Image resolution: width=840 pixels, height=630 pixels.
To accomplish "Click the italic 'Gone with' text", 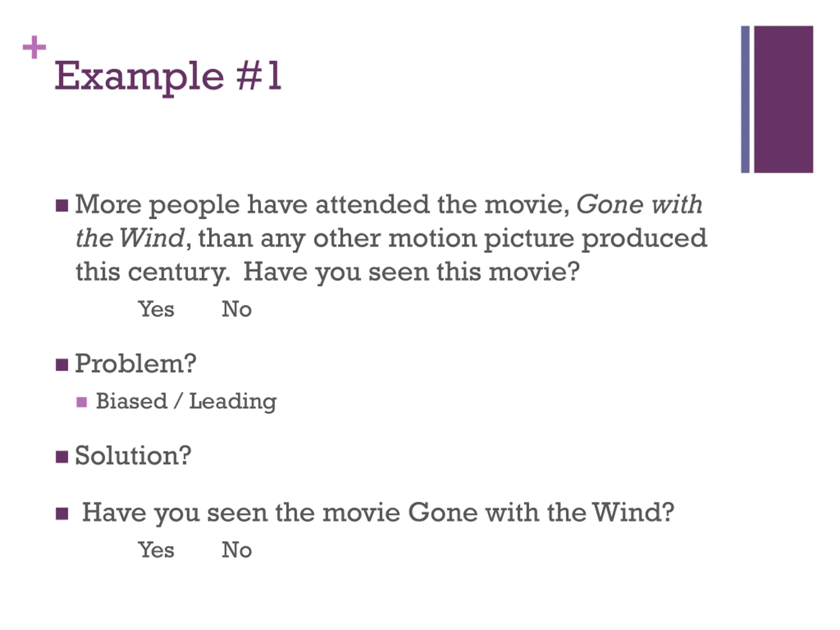I will click(640, 205).
